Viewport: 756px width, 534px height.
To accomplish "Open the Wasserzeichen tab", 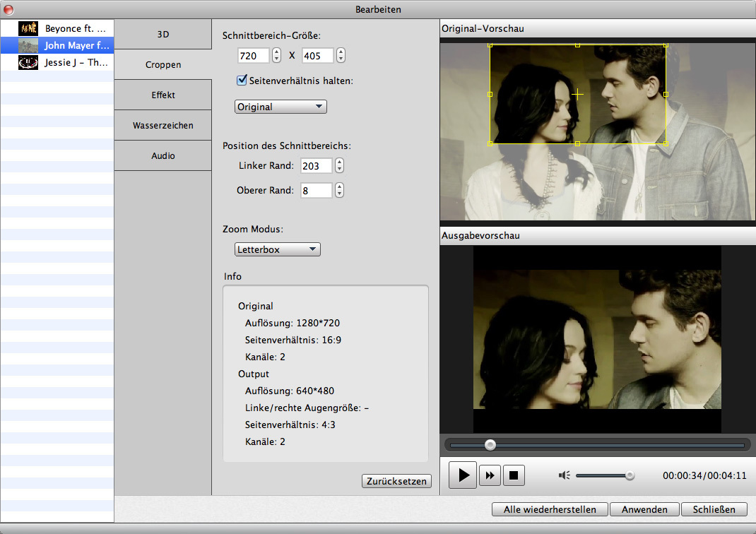I will click(163, 125).
